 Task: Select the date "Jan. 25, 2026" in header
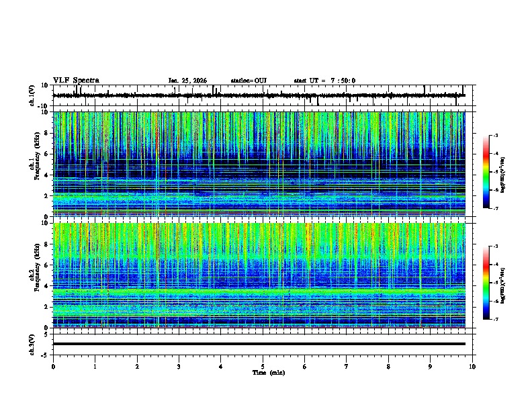[187, 81]
